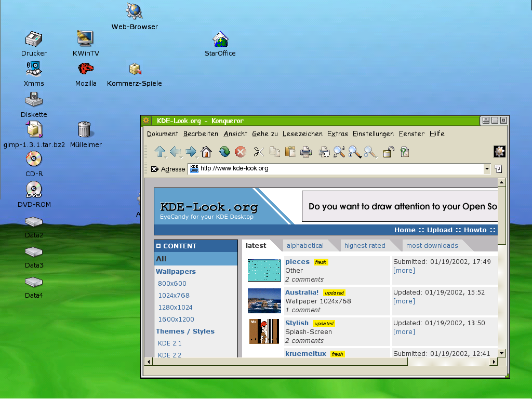Reload the page with the green refresh icon

point(224,152)
